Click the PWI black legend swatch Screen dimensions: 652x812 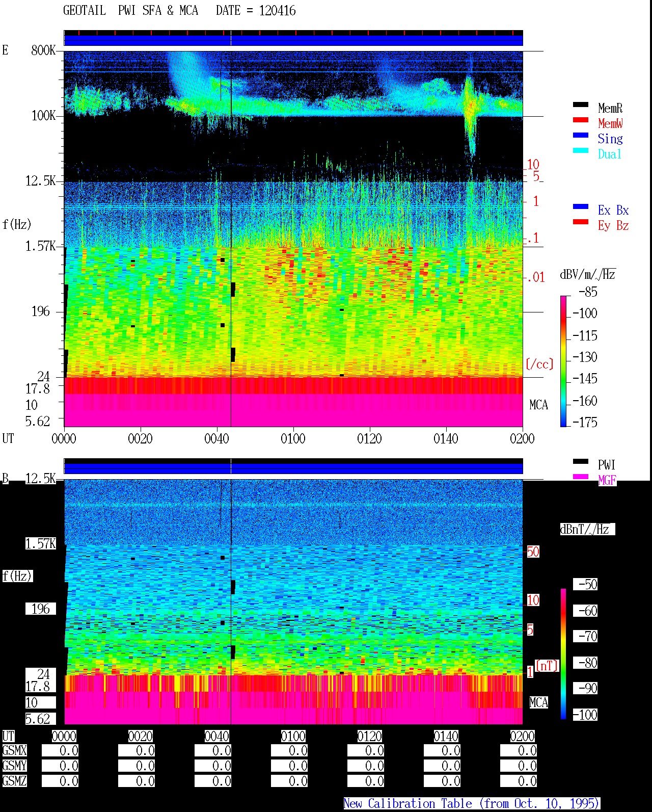581,461
